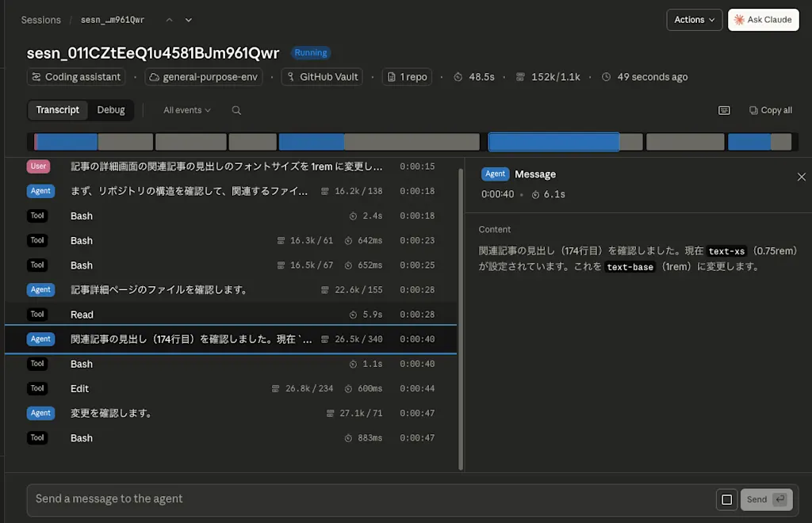
Task: Open the Actions dropdown
Action: click(x=694, y=20)
